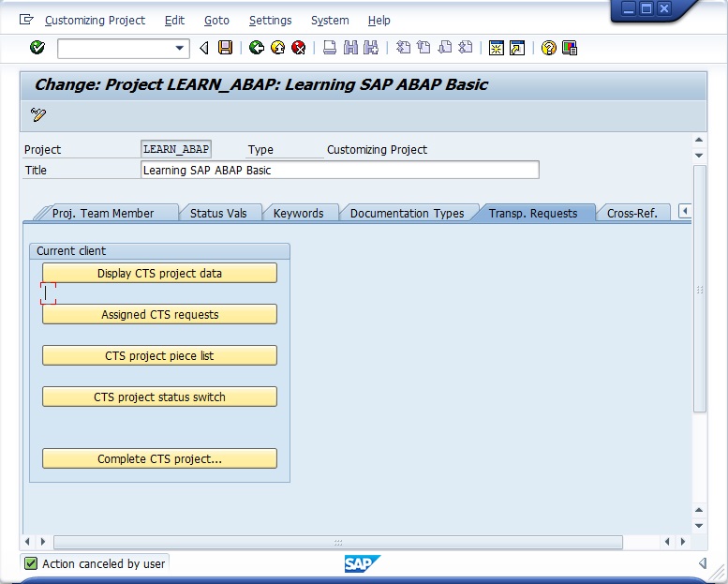This screenshot has width=728, height=584.
Task: Click the Print icon
Action: pyautogui.click(x=330, y=48)
